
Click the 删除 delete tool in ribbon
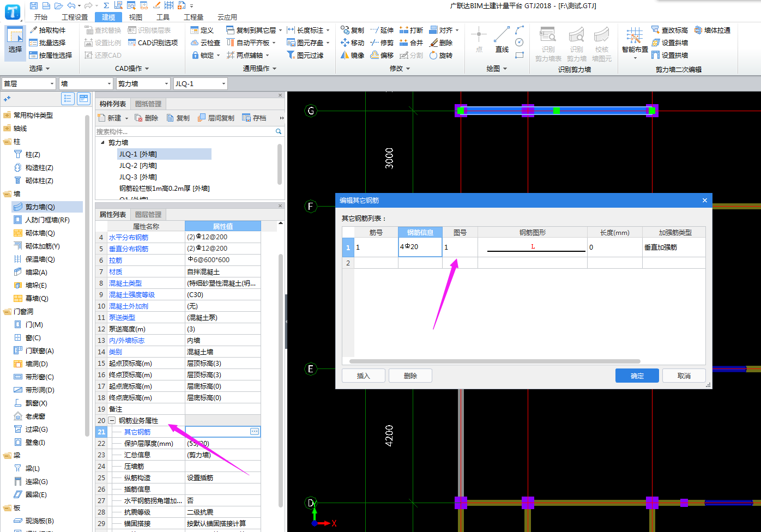point(440,43)
